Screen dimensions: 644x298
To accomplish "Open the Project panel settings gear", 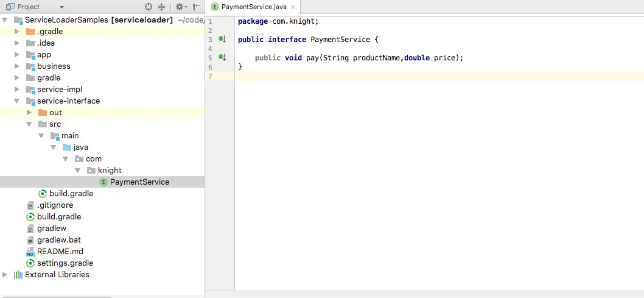I will [x=181, y=7].
